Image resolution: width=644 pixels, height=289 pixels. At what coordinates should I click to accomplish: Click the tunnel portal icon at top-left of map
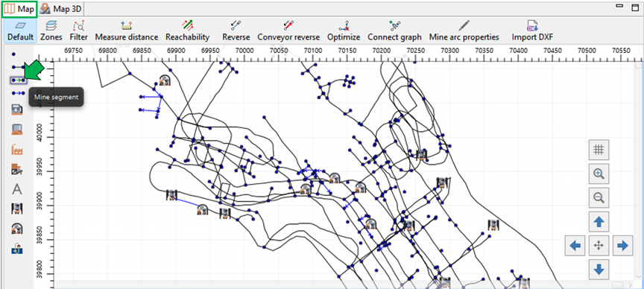[165, 80]
